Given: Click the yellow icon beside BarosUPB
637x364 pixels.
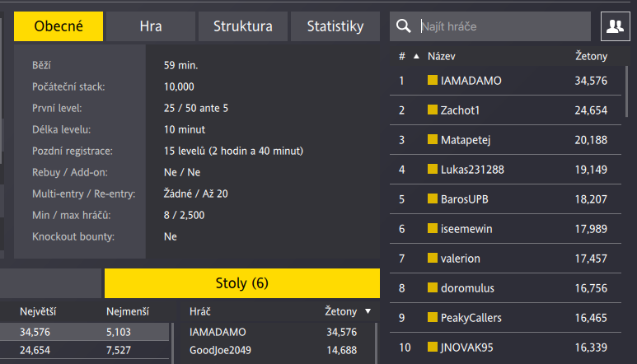Looking at the screenshot, I should 433,199.
